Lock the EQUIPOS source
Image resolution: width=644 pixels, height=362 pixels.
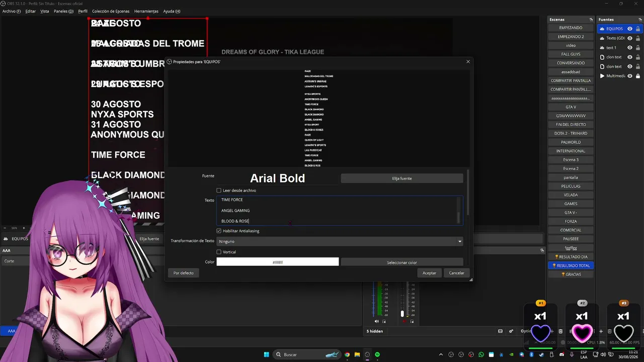pyautogui.click(x=638, y=29)
